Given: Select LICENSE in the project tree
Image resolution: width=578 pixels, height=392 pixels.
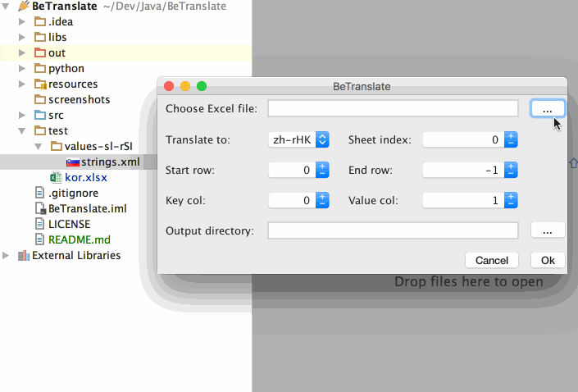Looking at the screenshot, I should pyautogui.click(x=70, y=224).
